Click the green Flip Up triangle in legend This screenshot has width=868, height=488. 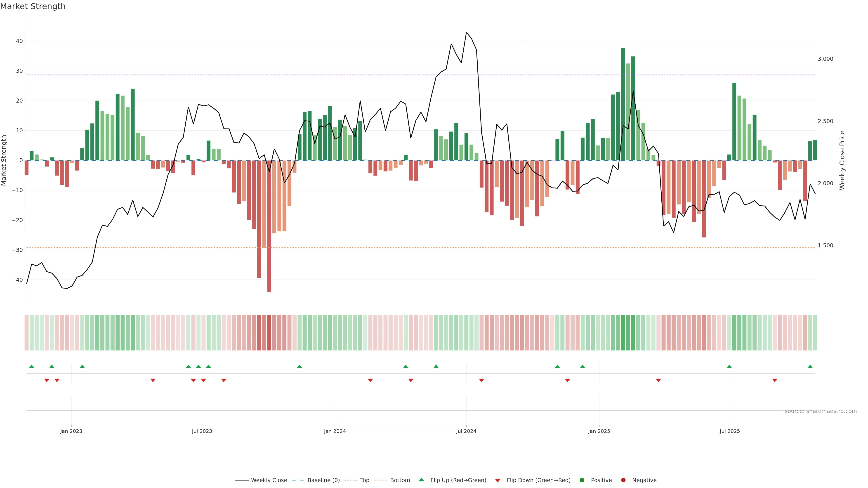coord(421,480)
